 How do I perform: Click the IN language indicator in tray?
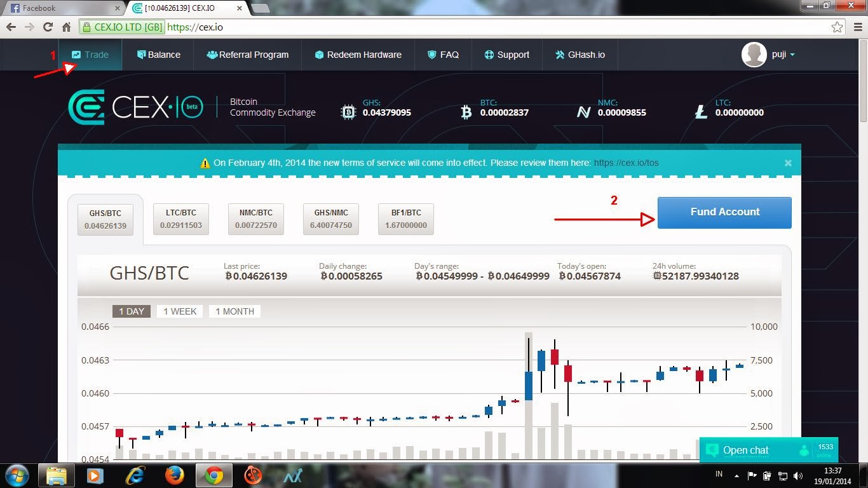point(719,474)
